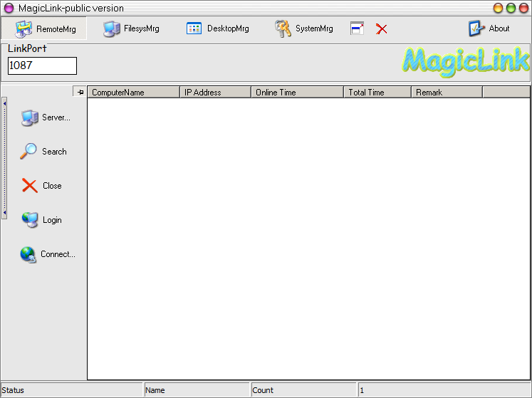The image size is (532, 398).
Task: Sort list by ComputerName column header
Action: 133,92
